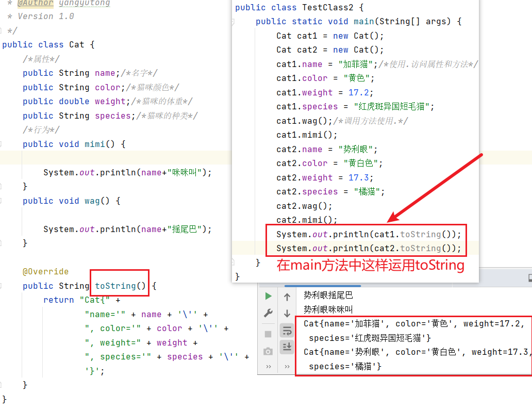Screen dimensions: 532x410
Task: Expand more actions chevrons under camera icon
Action: pos(269,367)
